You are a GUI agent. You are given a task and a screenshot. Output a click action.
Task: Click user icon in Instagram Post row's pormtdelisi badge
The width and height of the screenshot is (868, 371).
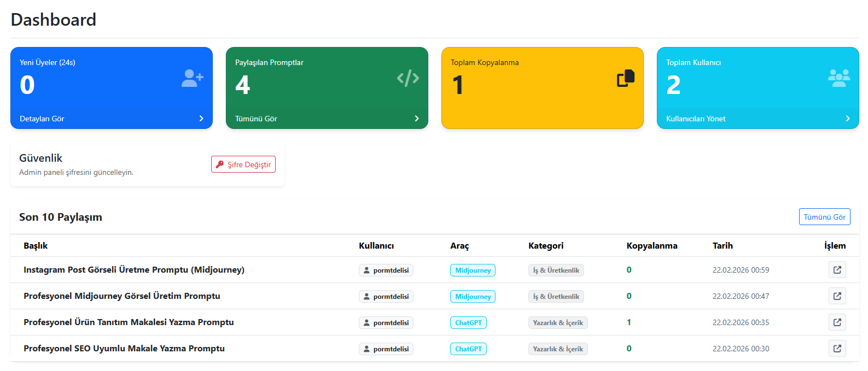click(366, 270)
